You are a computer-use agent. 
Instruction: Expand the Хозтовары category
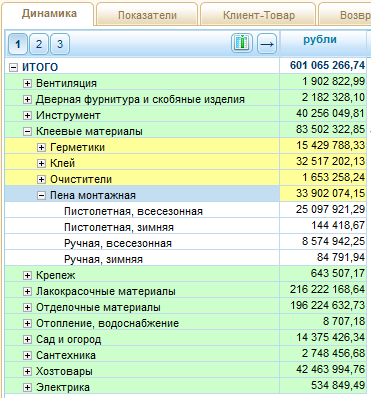[27, 371]
